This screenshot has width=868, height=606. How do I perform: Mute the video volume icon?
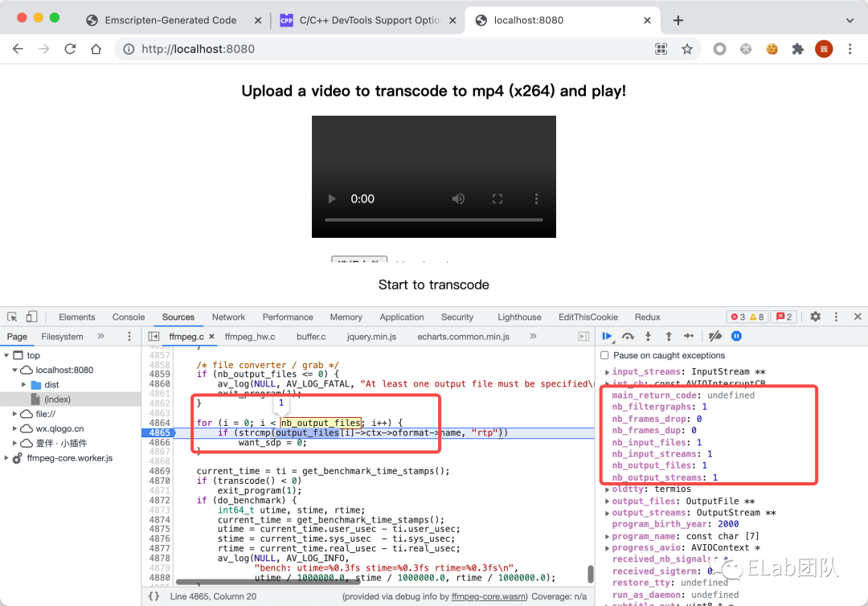pyautogui.click(x=458, y=199)
